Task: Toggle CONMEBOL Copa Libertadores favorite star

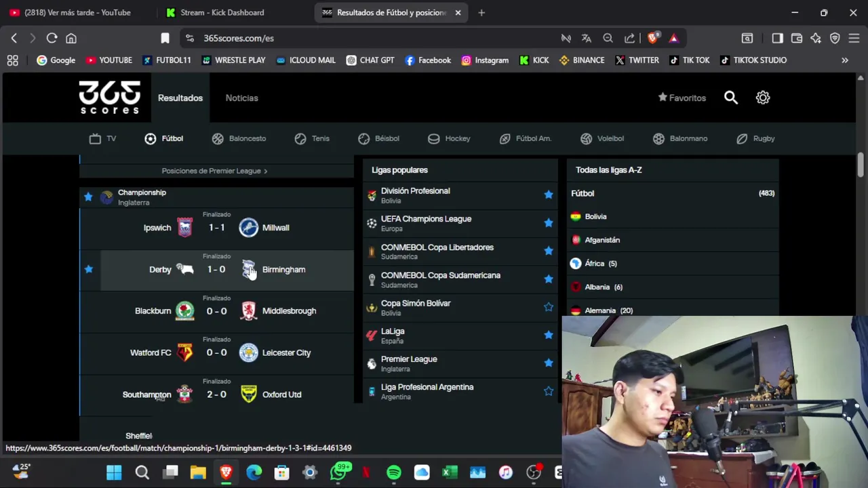Action: (548, 251)
